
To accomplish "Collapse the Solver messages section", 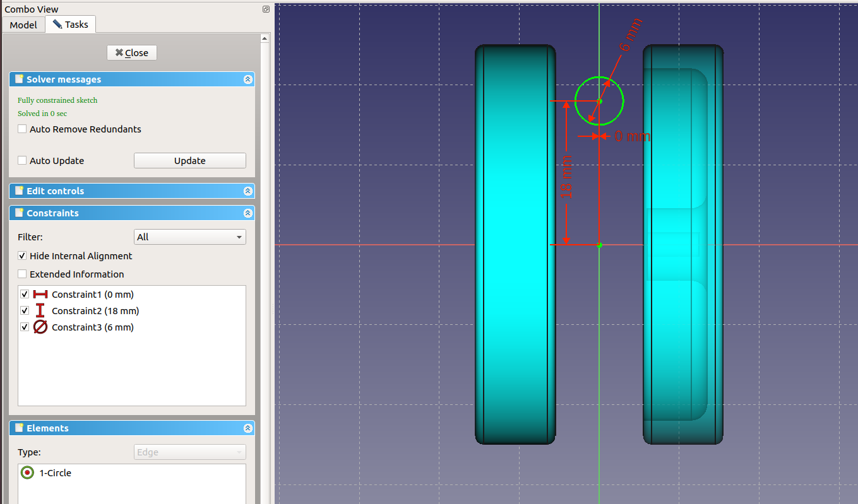I will [x=247, y=79].
